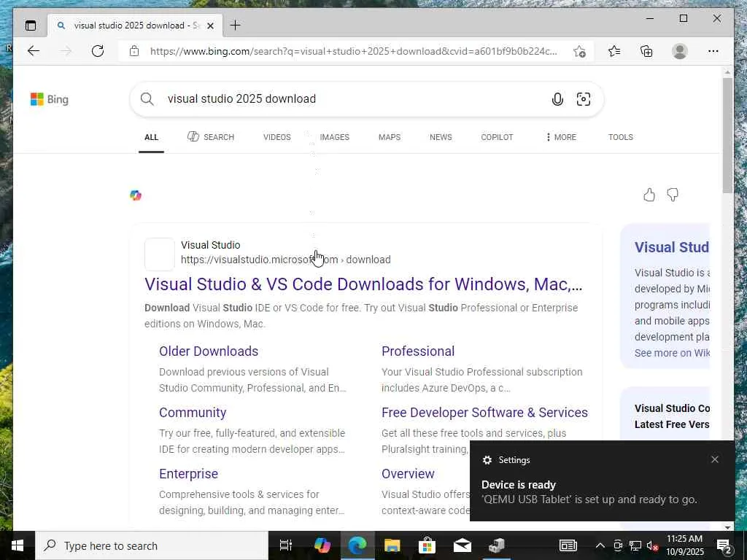This screenshot has width=747, height=560.
Task: Click the taskbar clock showing 11:25 AM
Action: click(684, 545)
